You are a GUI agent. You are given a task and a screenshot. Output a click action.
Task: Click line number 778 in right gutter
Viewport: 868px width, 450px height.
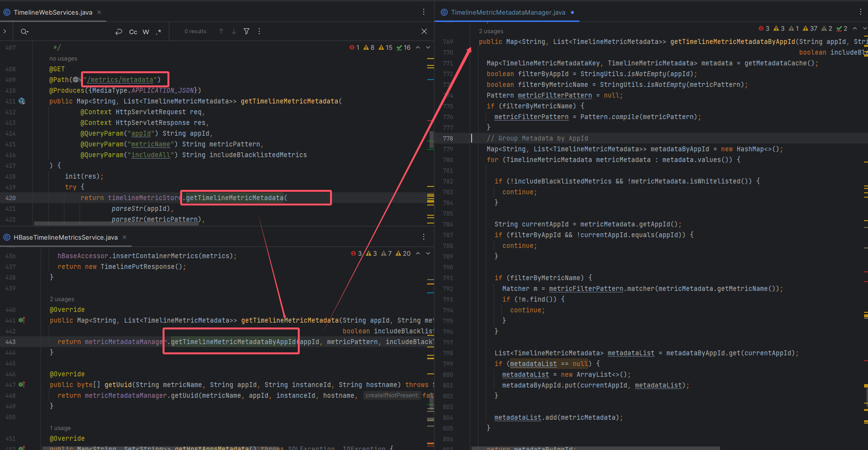click(x=448, y=138)
